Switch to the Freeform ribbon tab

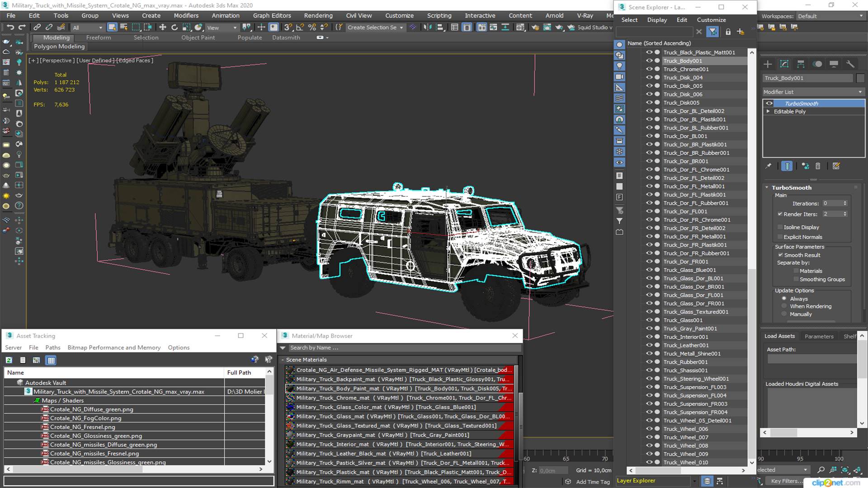98,38
